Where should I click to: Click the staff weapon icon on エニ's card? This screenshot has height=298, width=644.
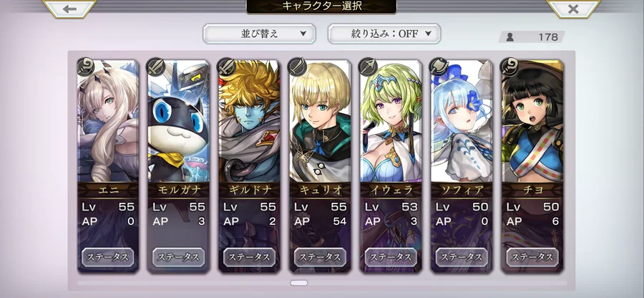click(86, 67)
